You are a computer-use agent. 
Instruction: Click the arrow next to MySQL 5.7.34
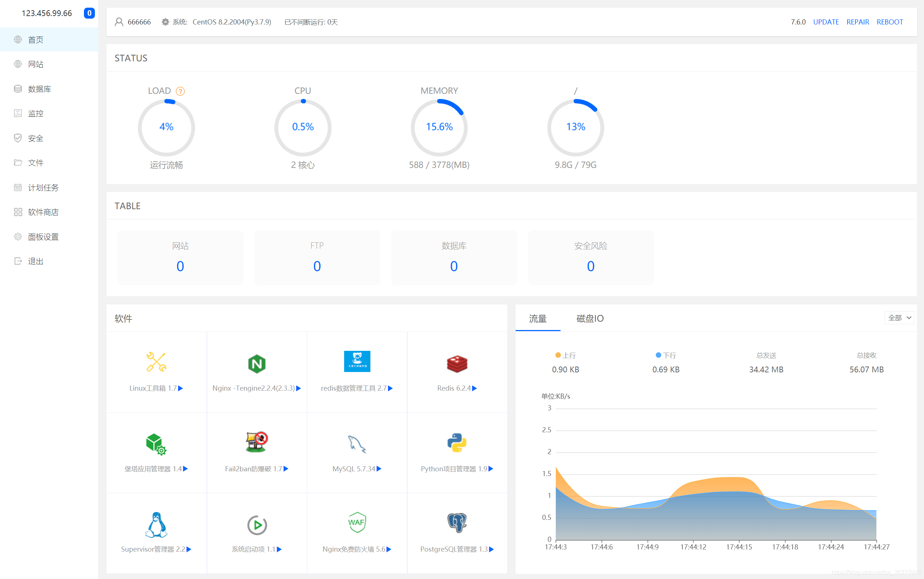click(x=379, y=469)
